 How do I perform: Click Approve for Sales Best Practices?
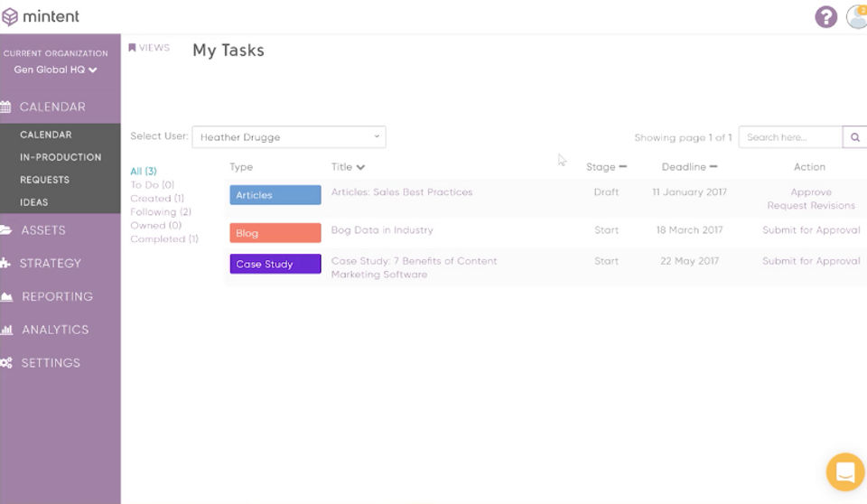[x=811, y=192]
